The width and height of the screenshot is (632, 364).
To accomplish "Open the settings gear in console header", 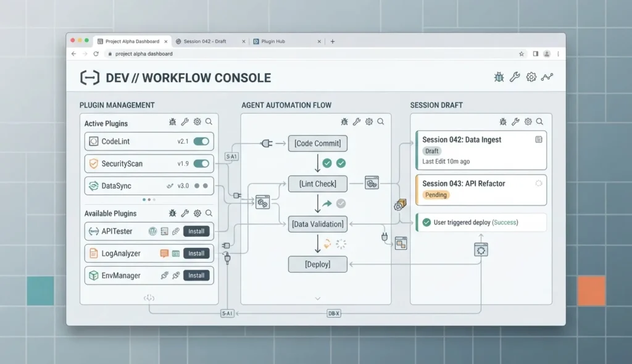I will 531,77.
